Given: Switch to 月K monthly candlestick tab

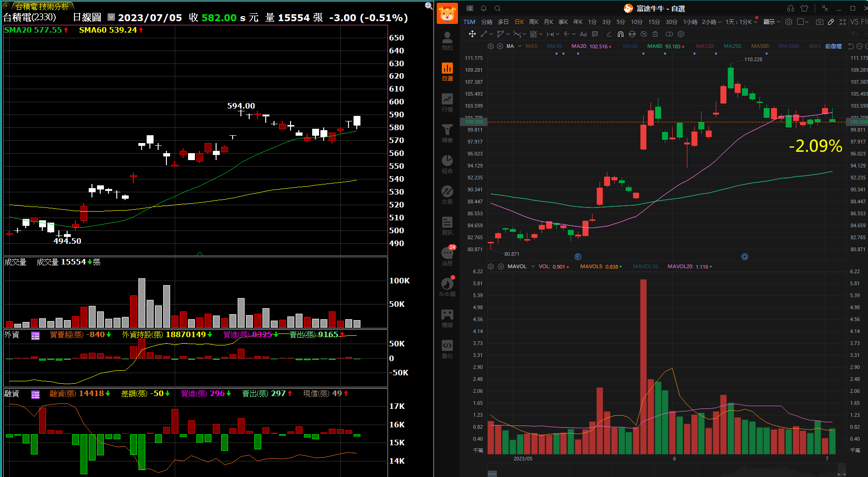Looking at the screenshot, I should [x=548, y=22].
